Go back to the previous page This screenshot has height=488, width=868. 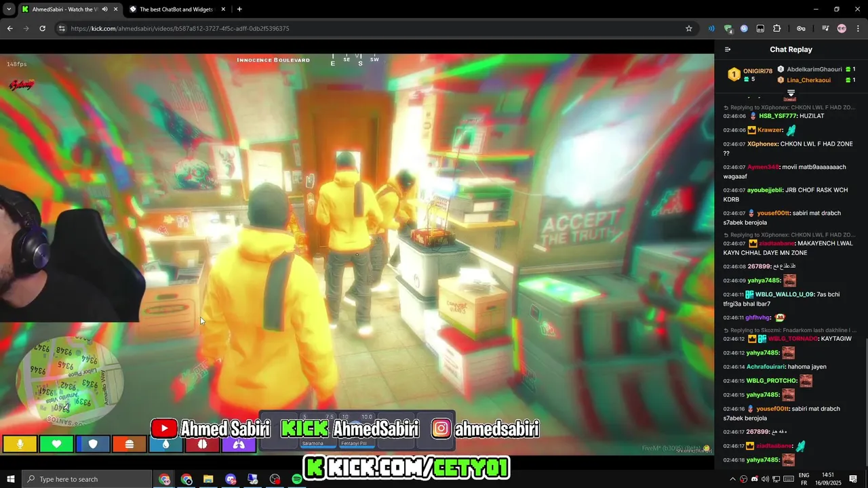pyautogui.click(x=9, y=28)
